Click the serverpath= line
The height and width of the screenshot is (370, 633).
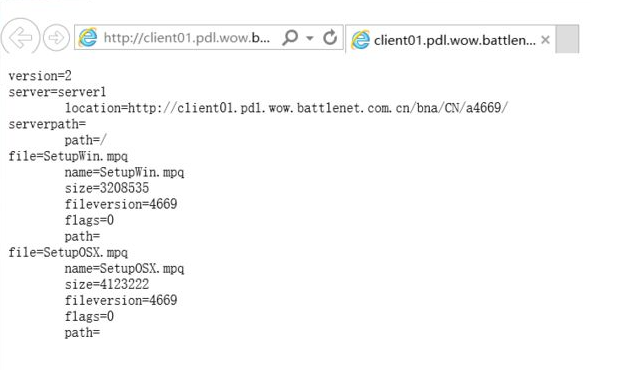point(47,124)
